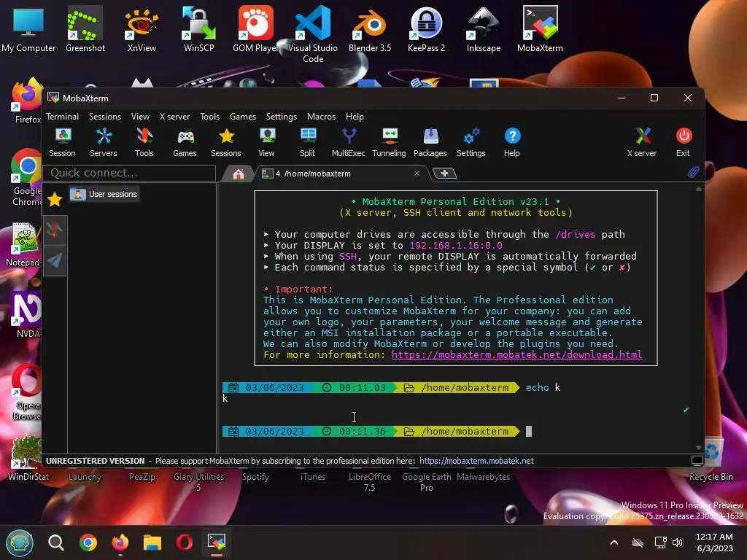
Task: Click the monitor icon in status bar
Action: (x=697, y=461)
